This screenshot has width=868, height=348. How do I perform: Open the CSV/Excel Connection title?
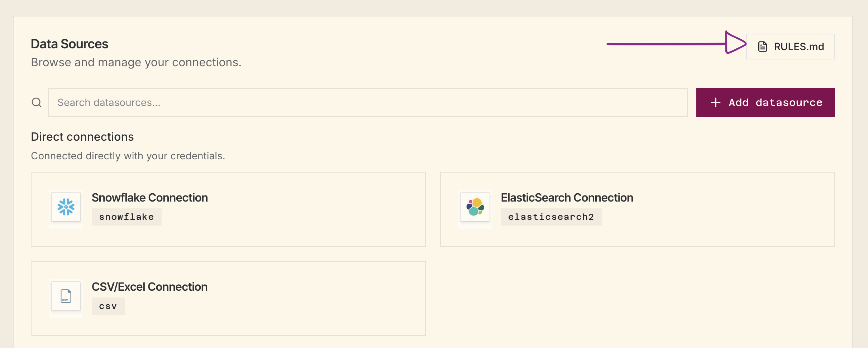tap(149, 287)
